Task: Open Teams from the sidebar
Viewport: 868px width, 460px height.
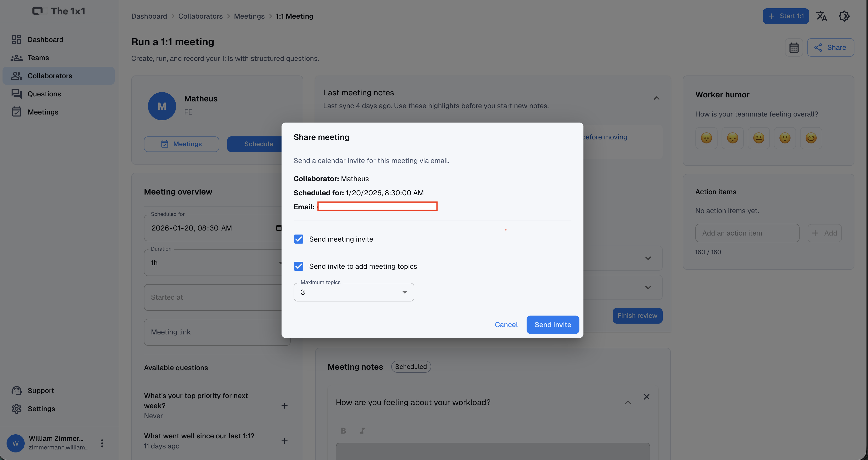Action: tap(38, 58)
